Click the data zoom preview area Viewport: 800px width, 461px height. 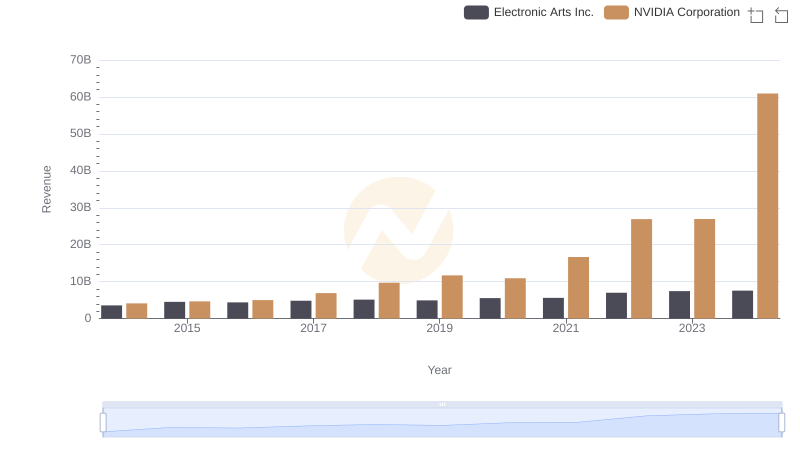click(x=442, y=423)
